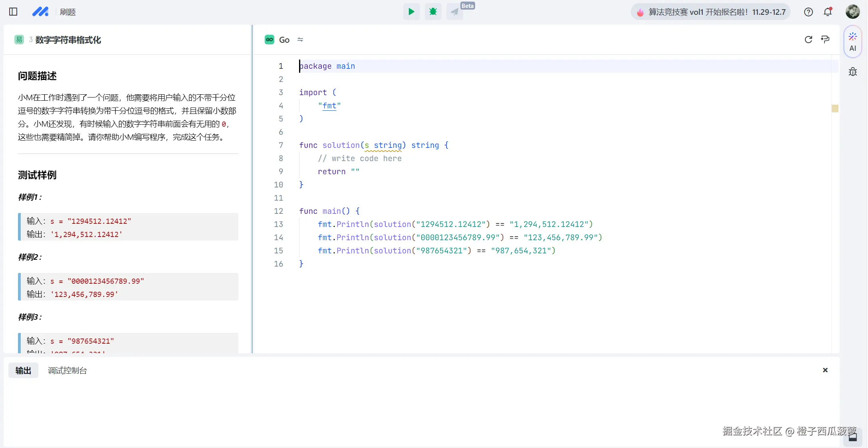Click the bug icon in right sidebar
This screenshot has height=448, width=868.
[x=853, y=72]
